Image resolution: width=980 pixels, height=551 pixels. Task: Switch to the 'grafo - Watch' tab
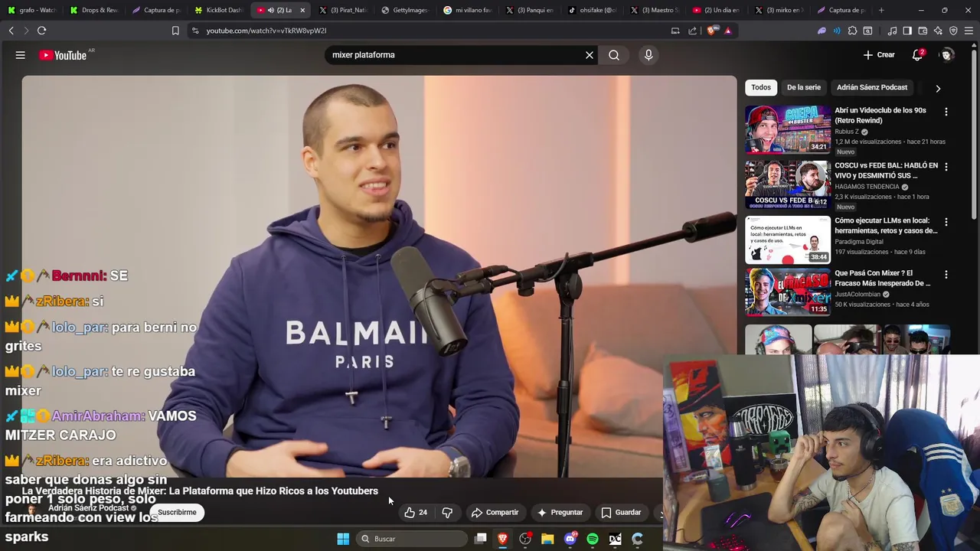click(31, 10)
